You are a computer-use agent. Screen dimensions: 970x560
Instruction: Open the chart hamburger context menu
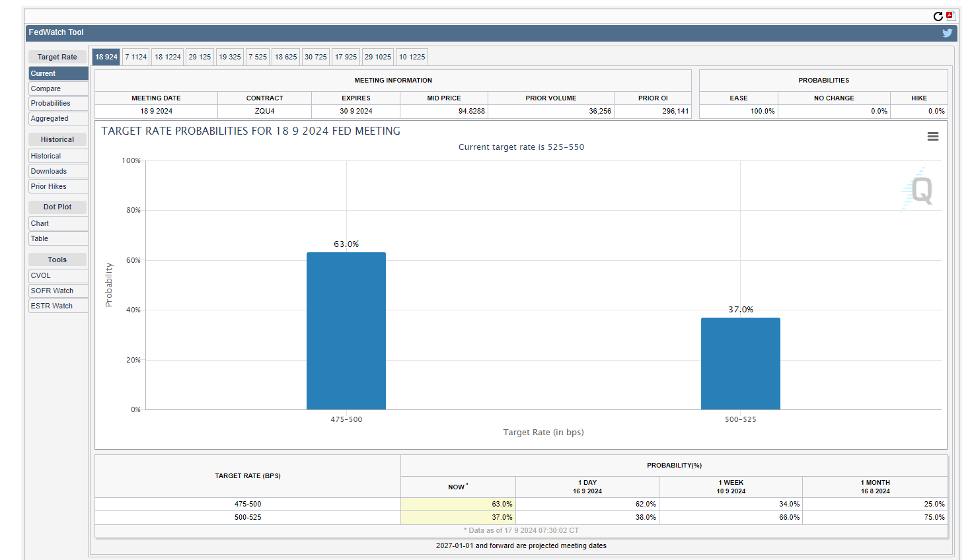click(x=932, y=137)
